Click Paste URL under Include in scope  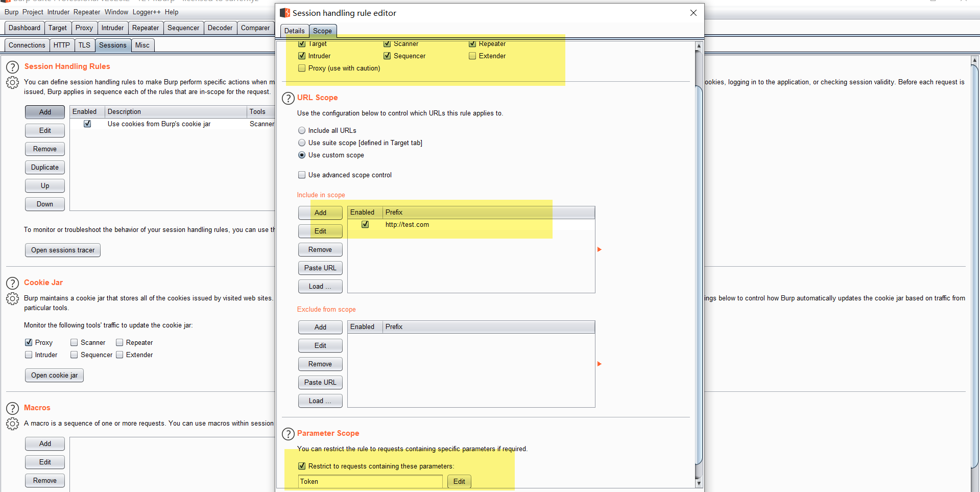[x=320, y=268]
